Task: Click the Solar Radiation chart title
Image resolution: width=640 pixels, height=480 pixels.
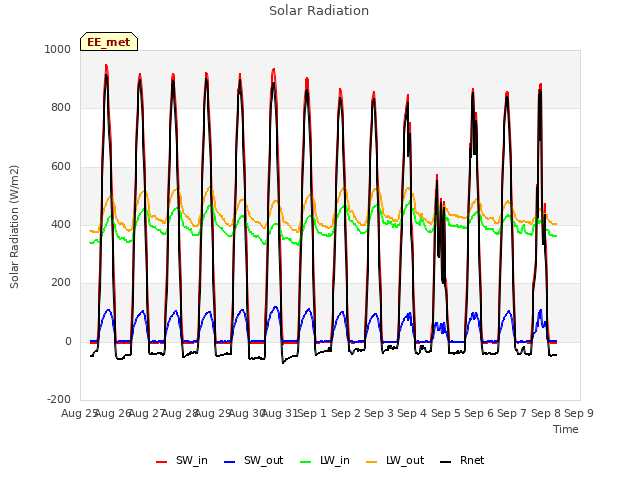Action: pyautogui.click(x=319, y=11)
